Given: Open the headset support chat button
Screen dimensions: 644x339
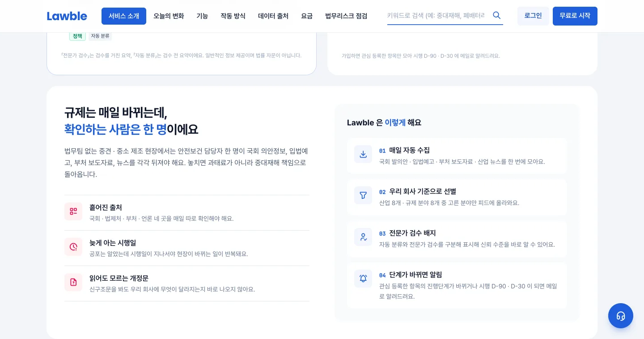Looking at the screenshot, I should click(621, 316).
